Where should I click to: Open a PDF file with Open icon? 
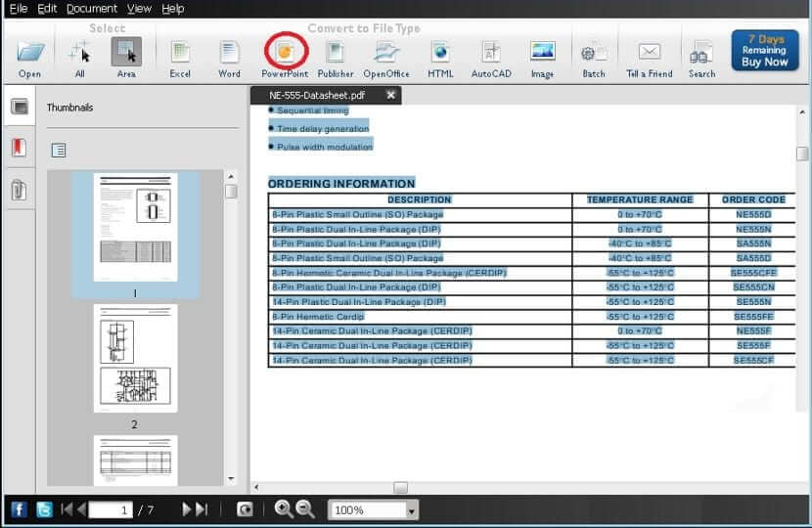30,59
